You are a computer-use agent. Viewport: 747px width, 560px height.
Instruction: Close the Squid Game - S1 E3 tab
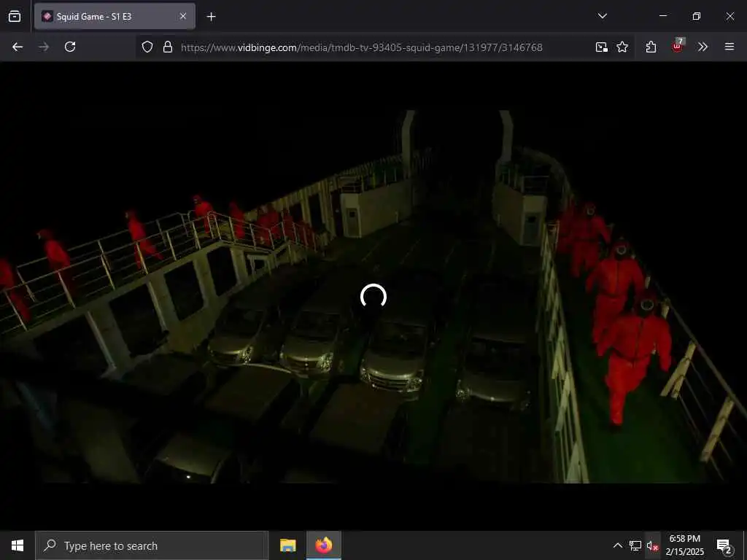pos(183,16)
